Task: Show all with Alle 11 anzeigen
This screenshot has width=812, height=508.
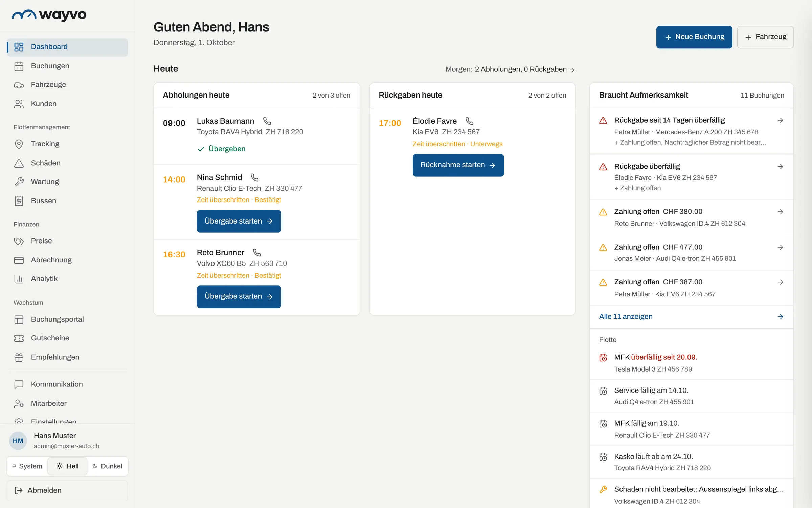Action: (x=691, y=317)
